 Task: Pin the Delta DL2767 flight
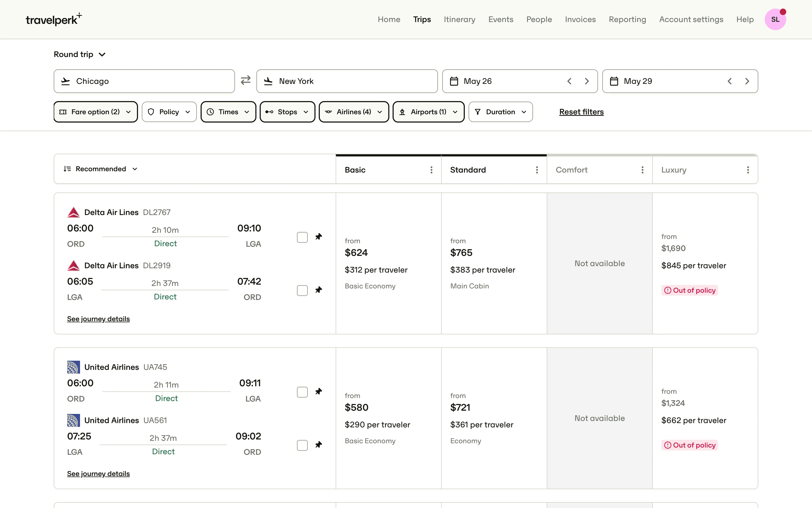point(319,237)
